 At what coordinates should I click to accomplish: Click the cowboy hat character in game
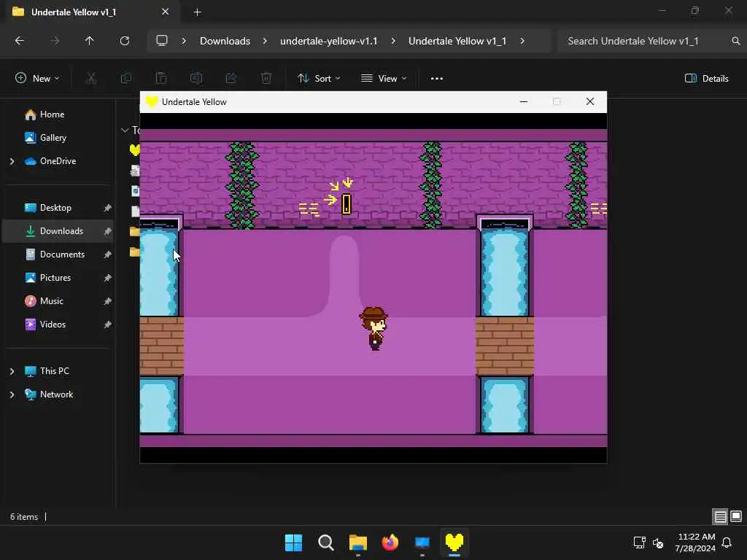[x=373, y=329]
